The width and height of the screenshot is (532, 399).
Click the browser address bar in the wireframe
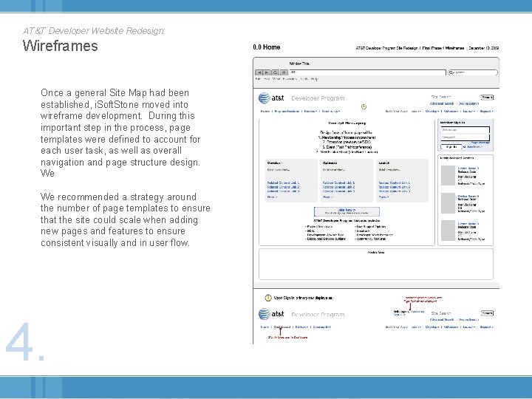pos(367,72)
